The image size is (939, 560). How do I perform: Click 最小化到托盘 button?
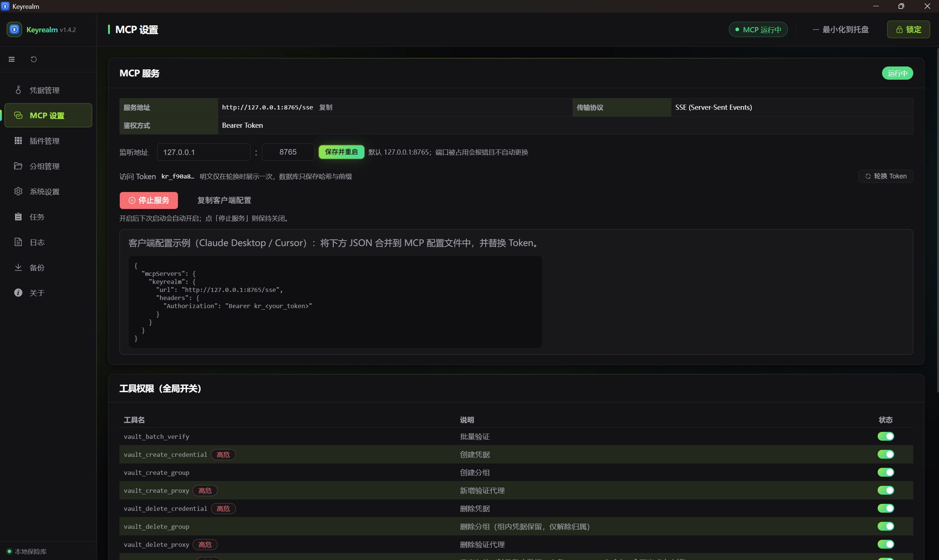coord(841,29)
